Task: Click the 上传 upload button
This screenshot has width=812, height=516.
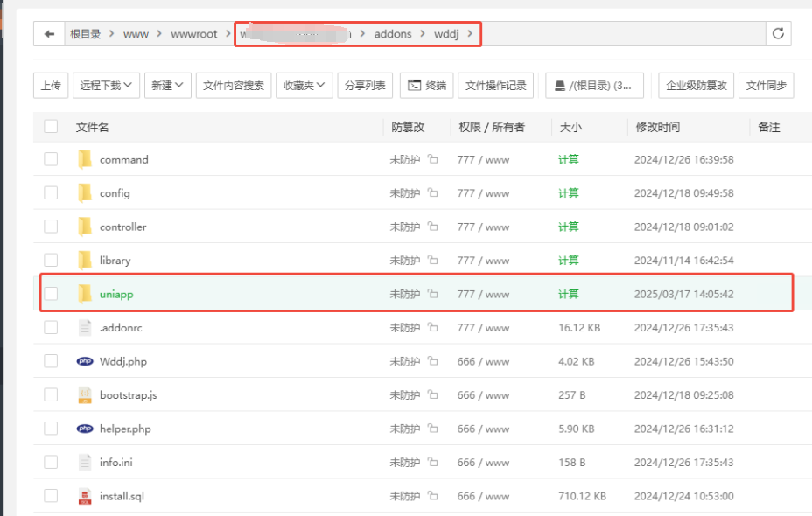Action: point(50,85)
